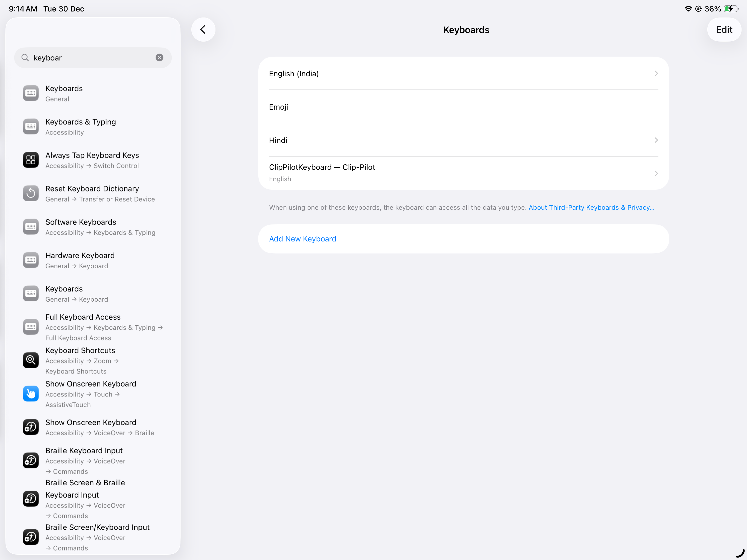Click inside the keyboar search field
This screenshot has width=747, height=560.
93,58
